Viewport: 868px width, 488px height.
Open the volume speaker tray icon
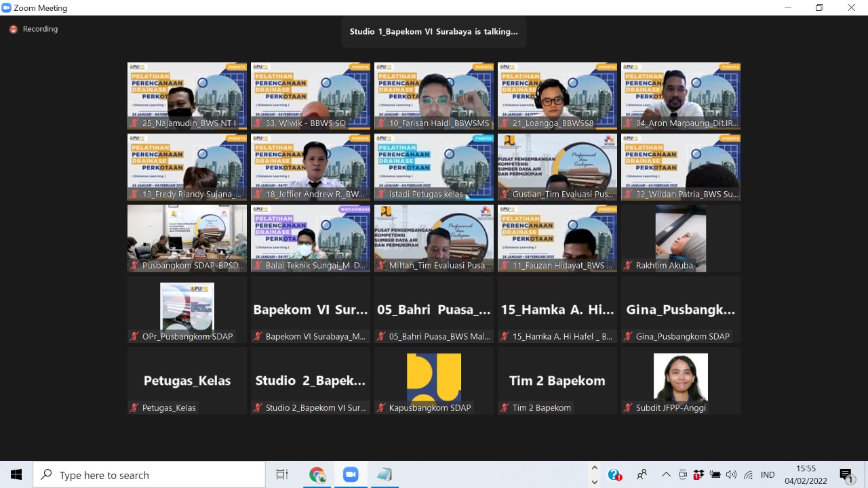731,475
